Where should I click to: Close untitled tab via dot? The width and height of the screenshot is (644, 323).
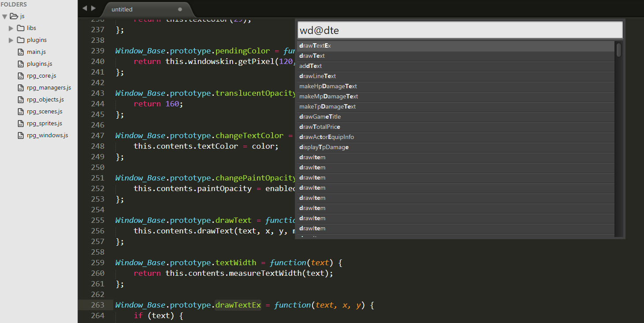180,9
